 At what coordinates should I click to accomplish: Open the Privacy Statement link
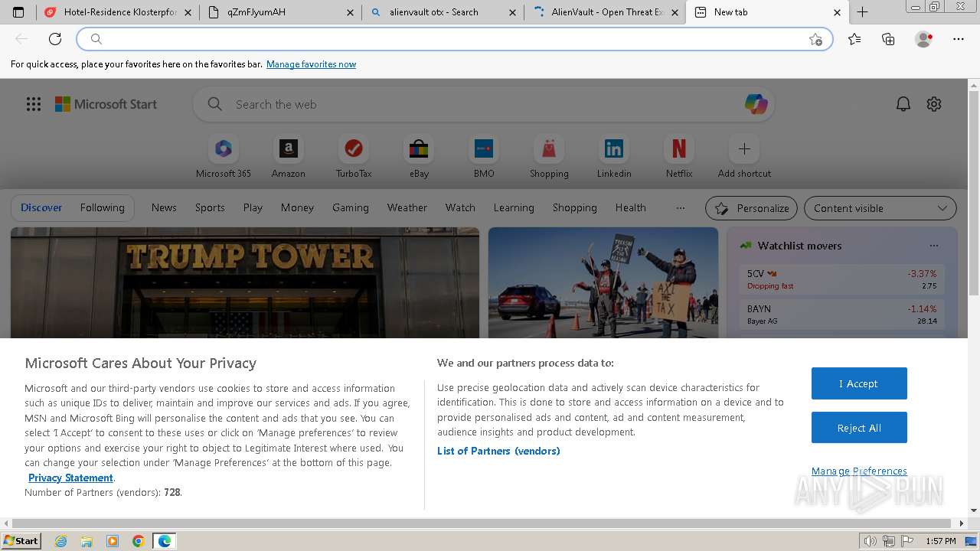[x=70, y=478]
